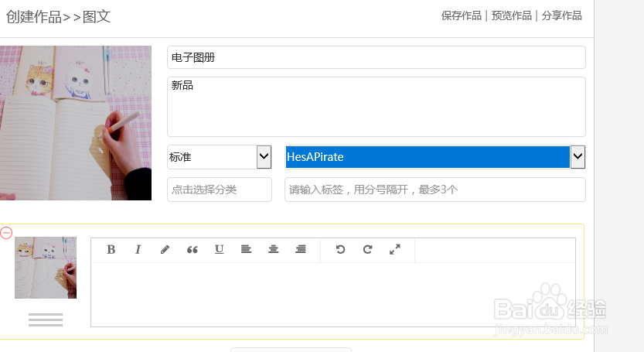
Task: Select the highlighted HesAPirate option
Action: (x=428, y=157)
